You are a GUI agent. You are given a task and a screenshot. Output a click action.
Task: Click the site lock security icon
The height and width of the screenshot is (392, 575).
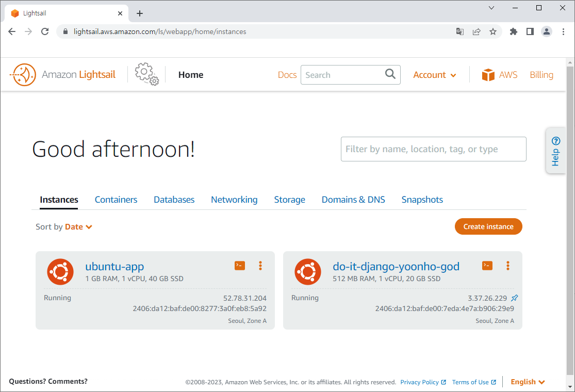[x=65, y=31]
